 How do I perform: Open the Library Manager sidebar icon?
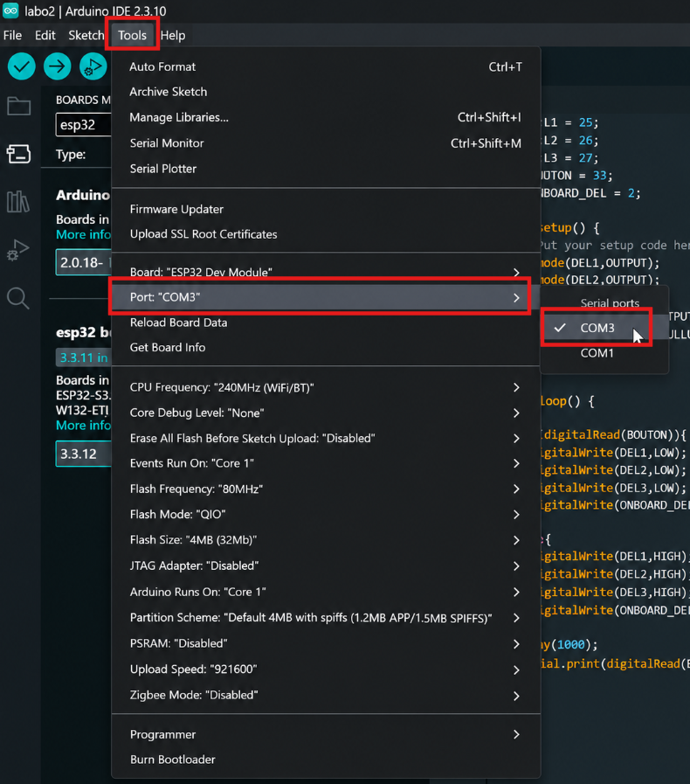point(19,202)
